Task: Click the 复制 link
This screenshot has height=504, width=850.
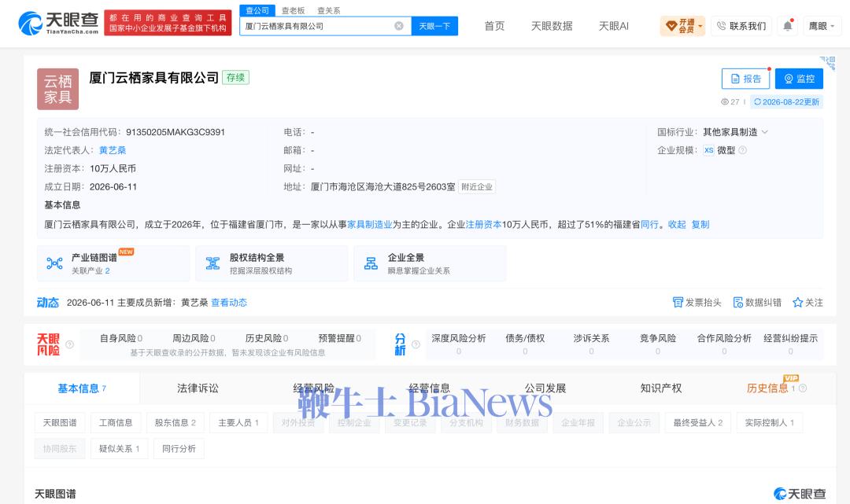Action: click(700, 225)
